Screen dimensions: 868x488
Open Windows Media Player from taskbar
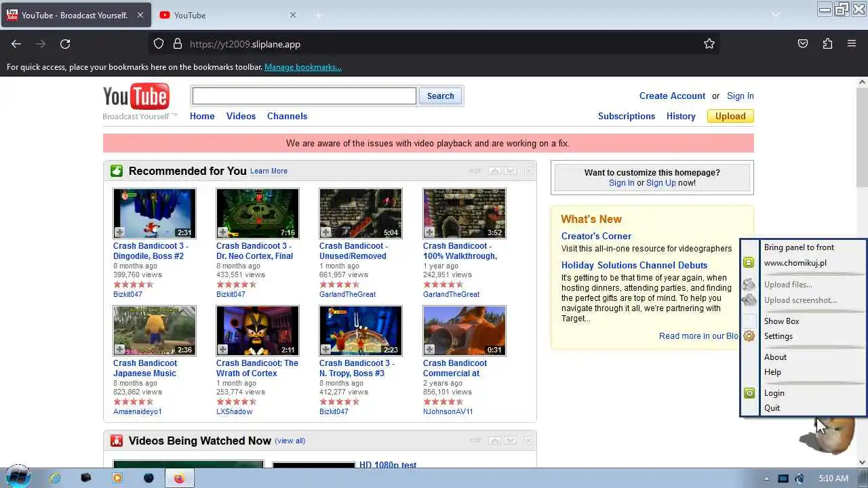tap(117, 478)
